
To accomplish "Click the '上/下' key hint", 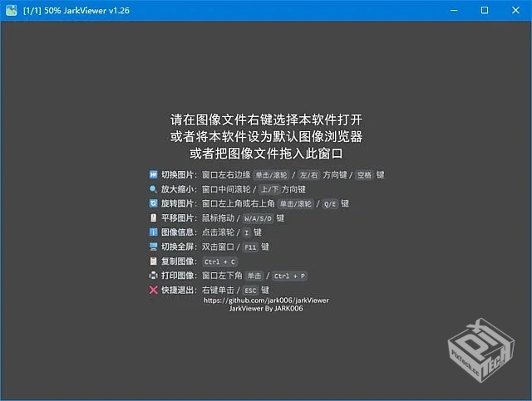I will tap(269, 189).
